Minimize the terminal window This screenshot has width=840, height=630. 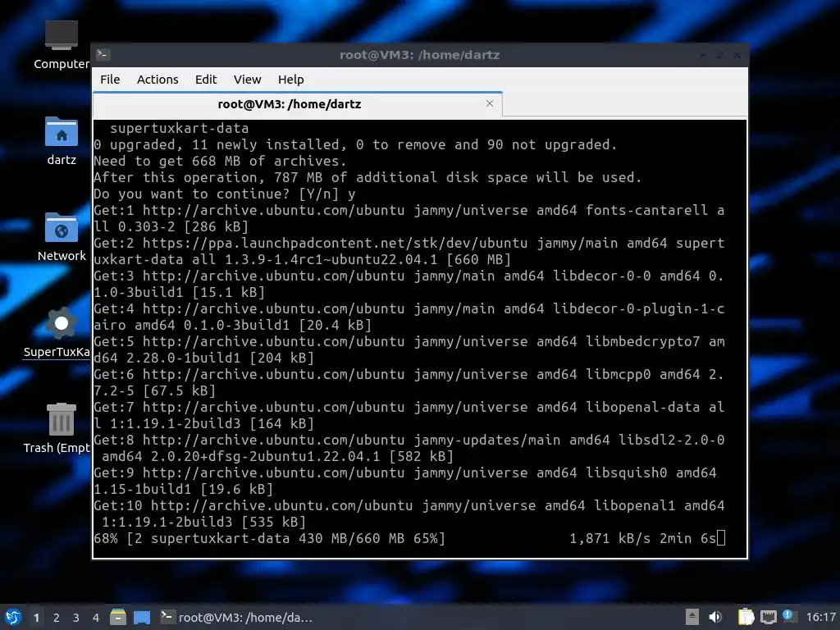pyautogui.click(x=702, y=55)
